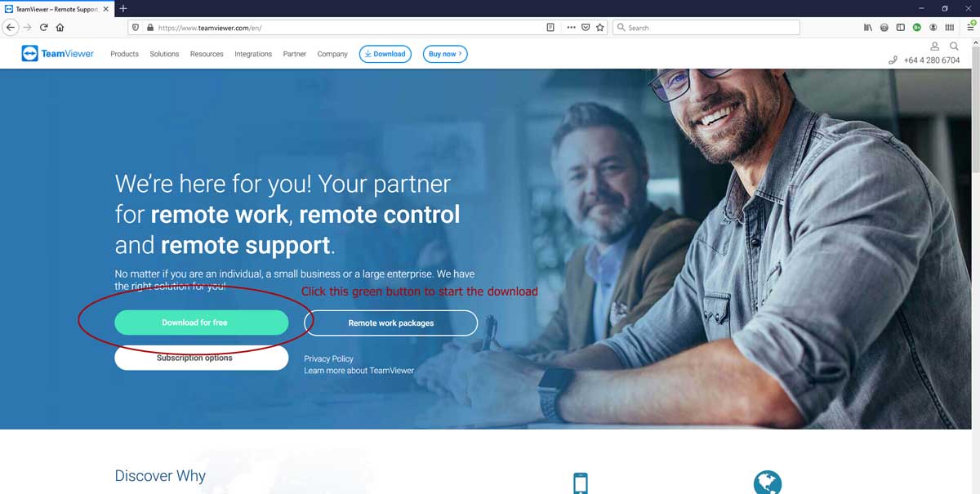
Task: Open the website search magnifier icon
Action: 954,47
